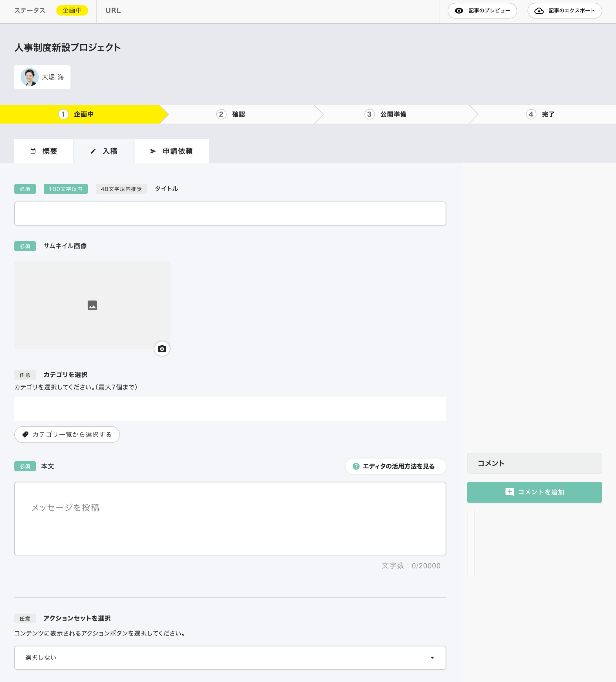The height and width of the screenshot is (682, 616).
Task: Click the tag icon in category button
Action: [x=25, y=434]
